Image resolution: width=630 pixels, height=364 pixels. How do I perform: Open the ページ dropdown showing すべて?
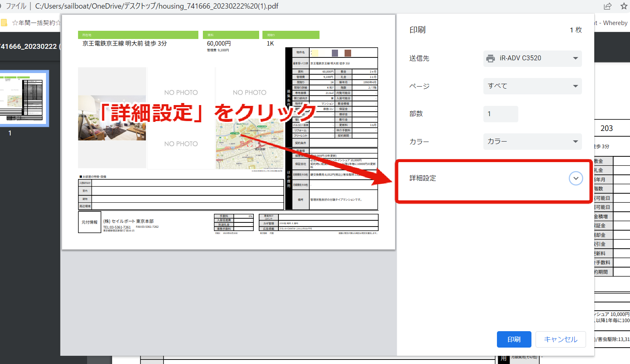(533, 86)
